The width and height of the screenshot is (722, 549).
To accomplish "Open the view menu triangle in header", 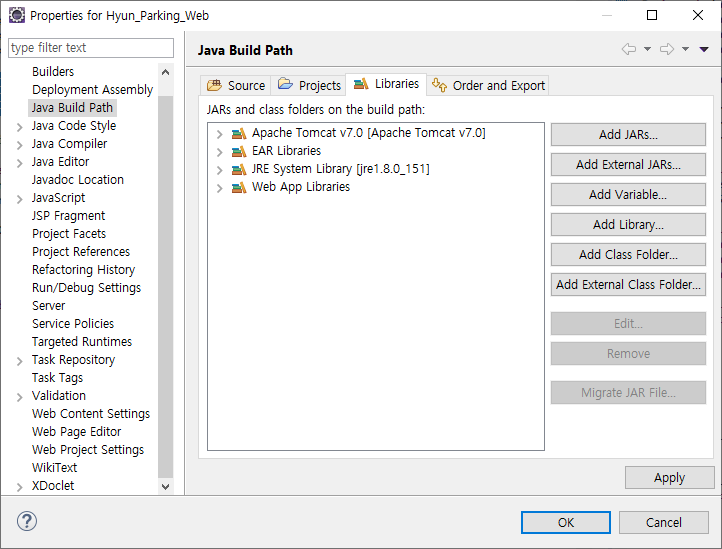I will [704, 49].
